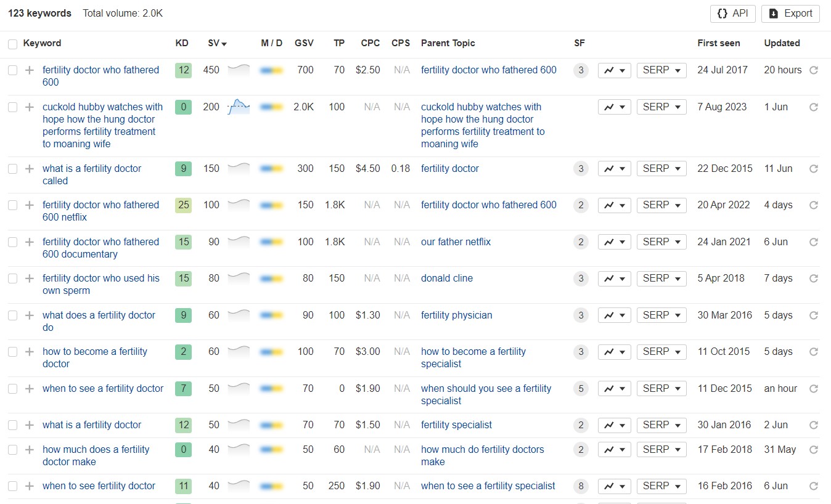Expand trend chart dropdown for 'what is a fertility doctor'
The image size is (831, 504).
pyautogui.click(x=614, y=425)
